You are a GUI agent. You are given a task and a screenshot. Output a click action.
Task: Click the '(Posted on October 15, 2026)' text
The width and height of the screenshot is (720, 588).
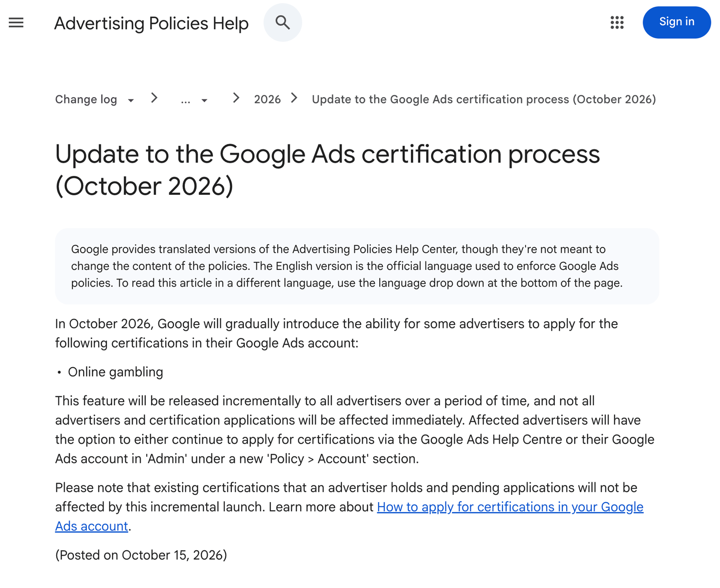141,555
